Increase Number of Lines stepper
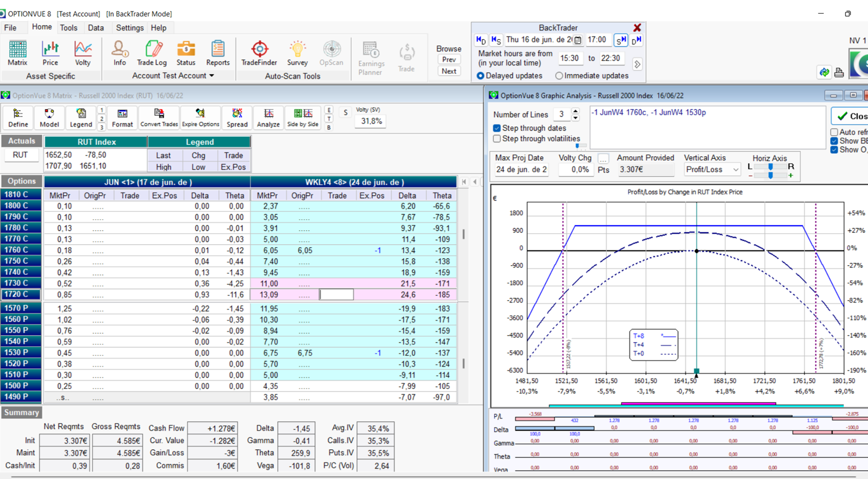 tap(575, 111)
